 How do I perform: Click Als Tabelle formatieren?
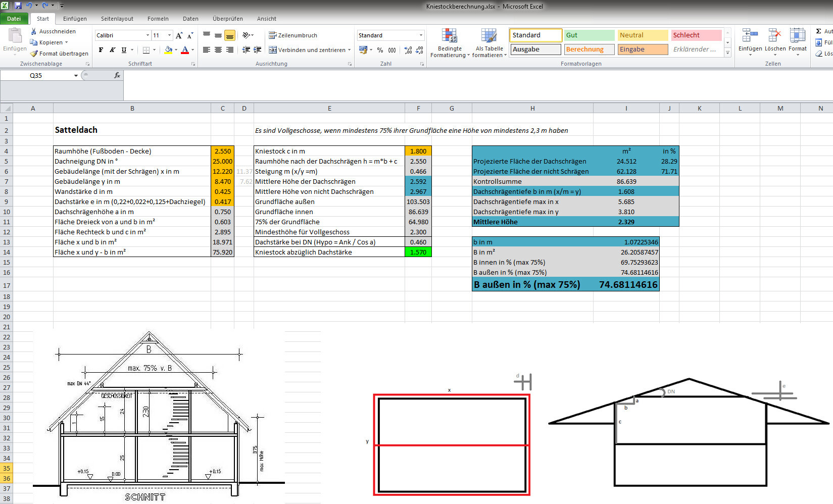[x=488, y=43]
